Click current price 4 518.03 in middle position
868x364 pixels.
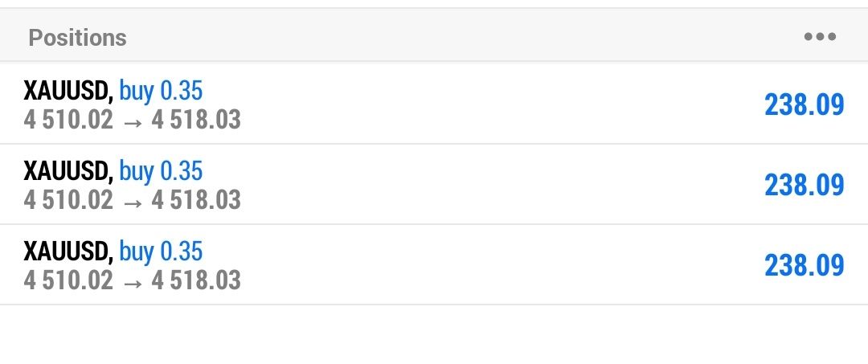coord(196,199)
